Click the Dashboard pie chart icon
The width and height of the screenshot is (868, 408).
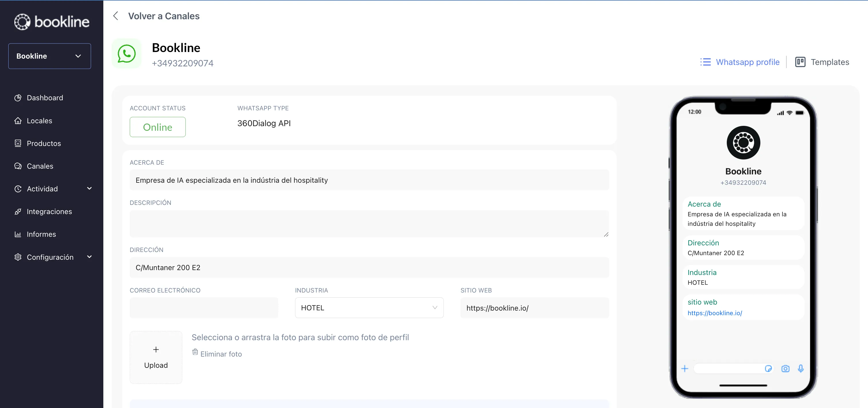point(18,98)
